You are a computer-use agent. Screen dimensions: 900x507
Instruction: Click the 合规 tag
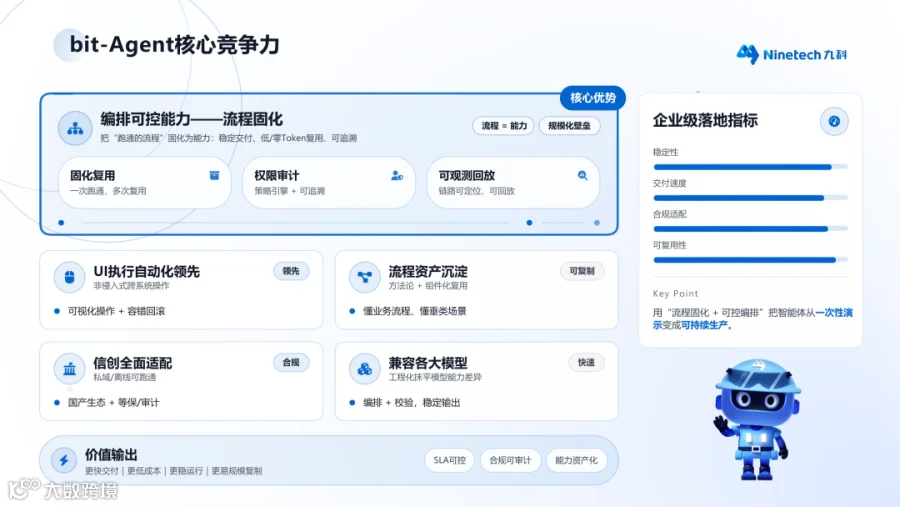click(291, 362)
